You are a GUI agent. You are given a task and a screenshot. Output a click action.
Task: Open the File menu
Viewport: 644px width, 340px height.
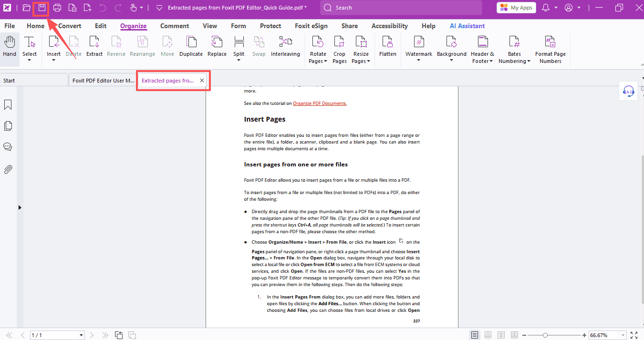pos(10,26)
